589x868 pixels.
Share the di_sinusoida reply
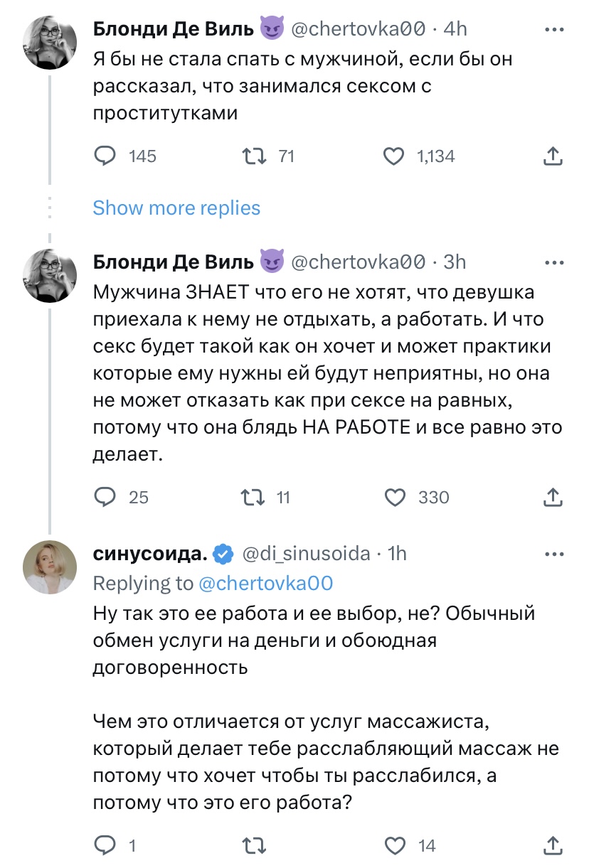[x=553, y=845]
